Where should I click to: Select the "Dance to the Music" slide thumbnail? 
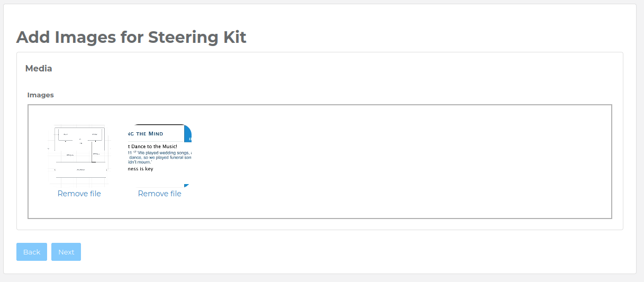tap(159, 155)
